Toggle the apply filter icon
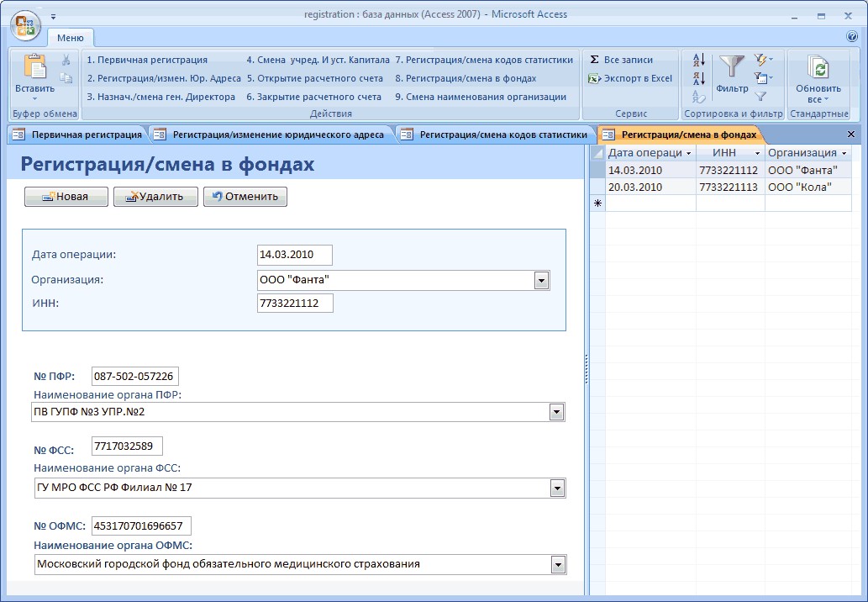Screen dimensions: 868x602 760,97
